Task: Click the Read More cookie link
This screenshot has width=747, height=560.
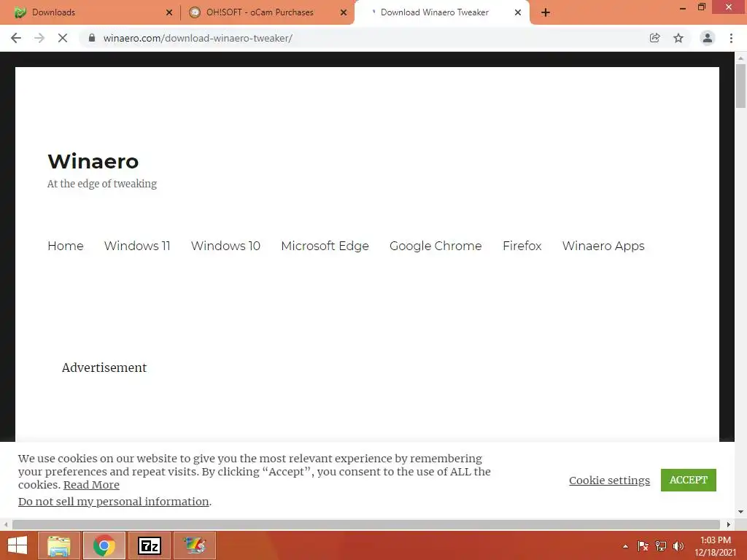Action: pos(91,485)
